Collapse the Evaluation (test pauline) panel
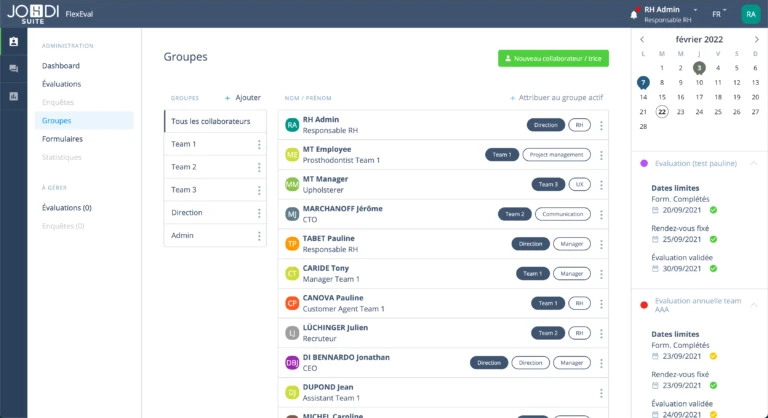This screenshot has width=768, height=418. pos(753,162)
